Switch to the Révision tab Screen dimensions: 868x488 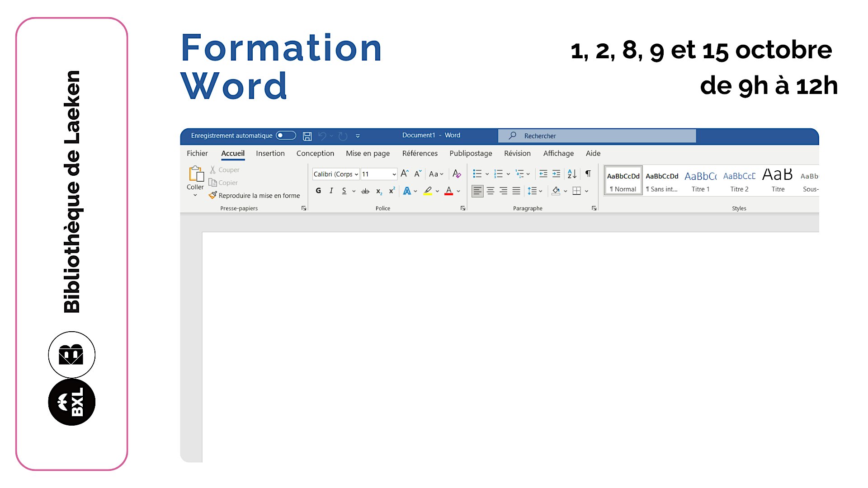coord(517,153)
